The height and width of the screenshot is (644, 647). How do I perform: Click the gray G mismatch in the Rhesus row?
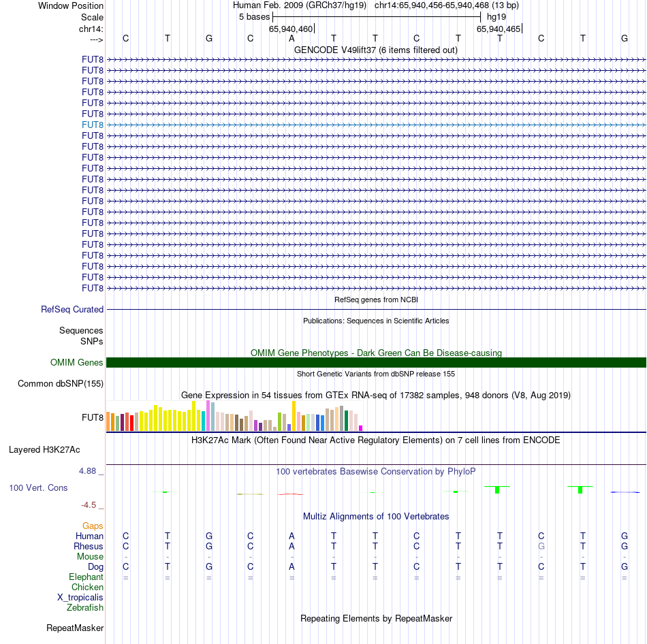coord(541,546)
